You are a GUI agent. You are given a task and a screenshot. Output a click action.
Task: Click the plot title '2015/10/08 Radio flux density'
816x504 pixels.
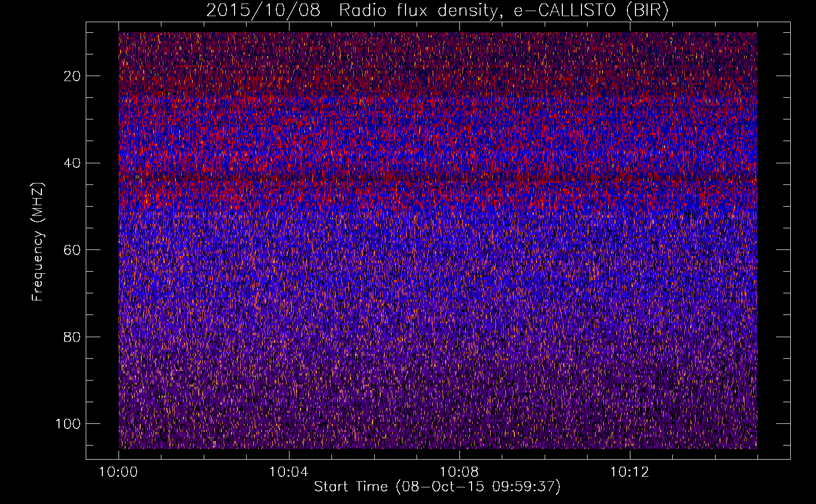tap(437, 11)
